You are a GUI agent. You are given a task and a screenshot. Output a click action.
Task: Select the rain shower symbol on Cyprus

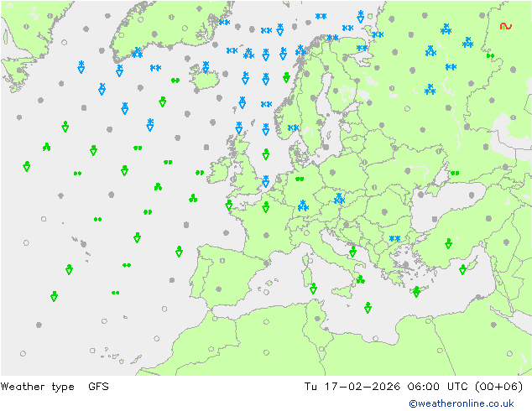(462, 269)
